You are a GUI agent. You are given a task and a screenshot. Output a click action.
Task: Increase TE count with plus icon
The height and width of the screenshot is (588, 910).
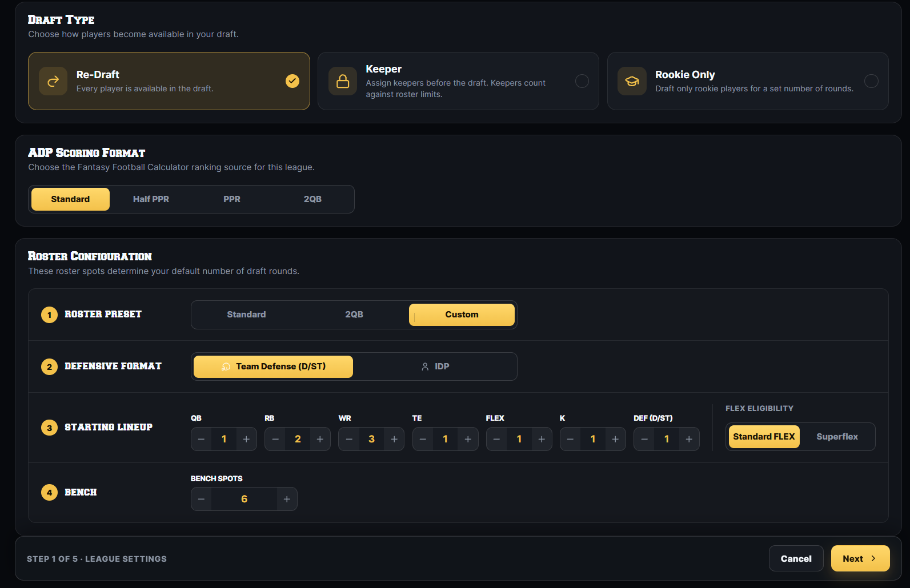coord(468,439)
